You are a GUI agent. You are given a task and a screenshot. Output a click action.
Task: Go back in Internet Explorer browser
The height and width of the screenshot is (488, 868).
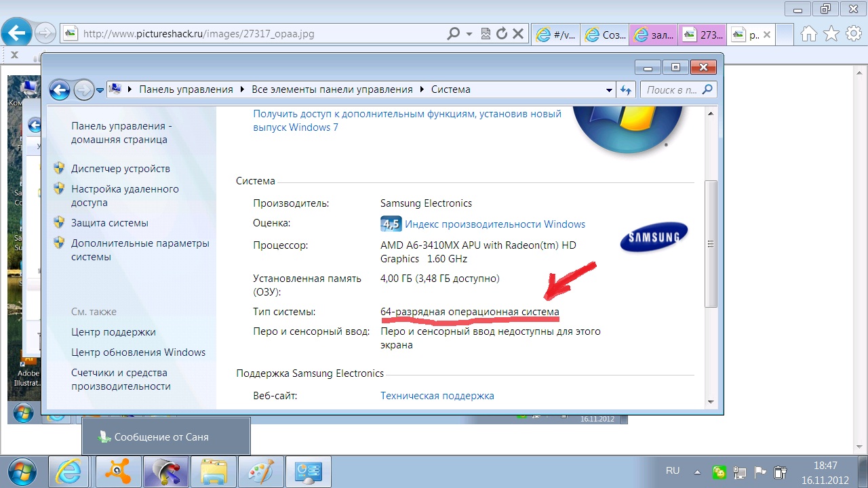point(16,32)
